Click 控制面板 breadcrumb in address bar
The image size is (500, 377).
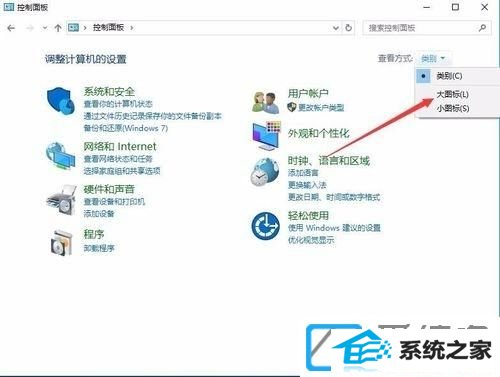pos(108,28)
